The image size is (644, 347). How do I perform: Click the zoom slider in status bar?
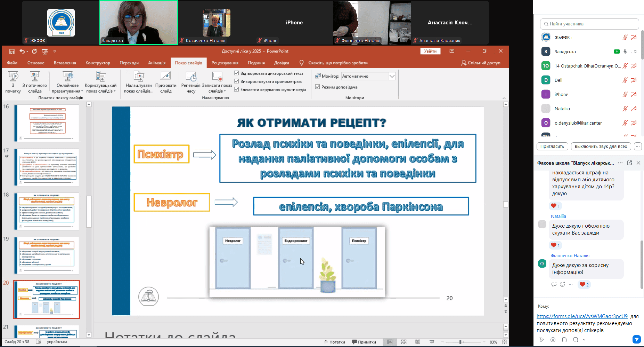460,342
